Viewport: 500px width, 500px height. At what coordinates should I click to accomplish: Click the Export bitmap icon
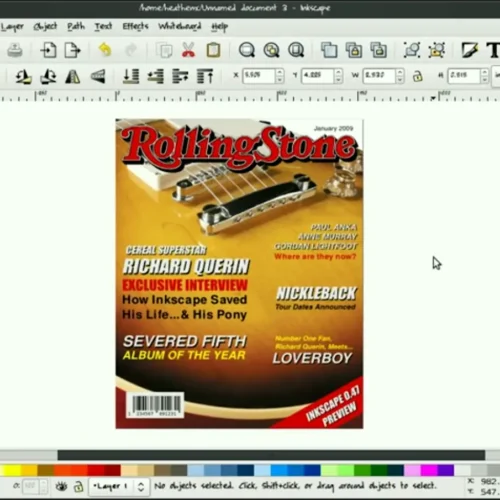coord(73,51)
